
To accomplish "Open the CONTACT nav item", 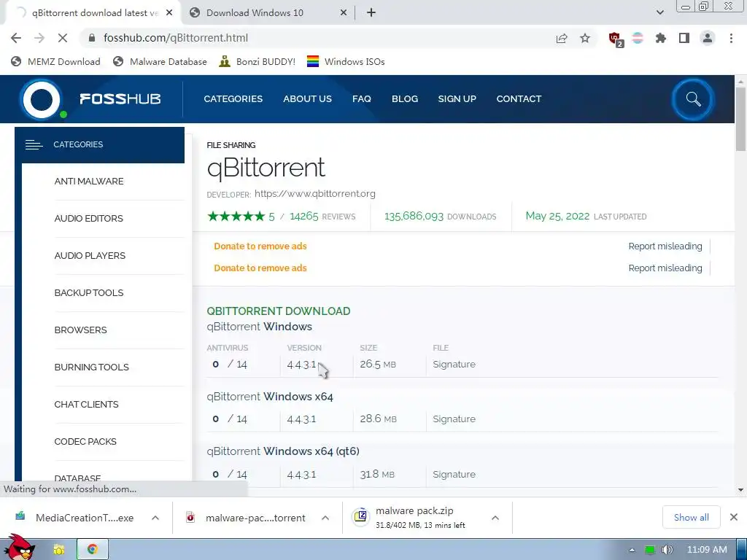I will (519, 98).
